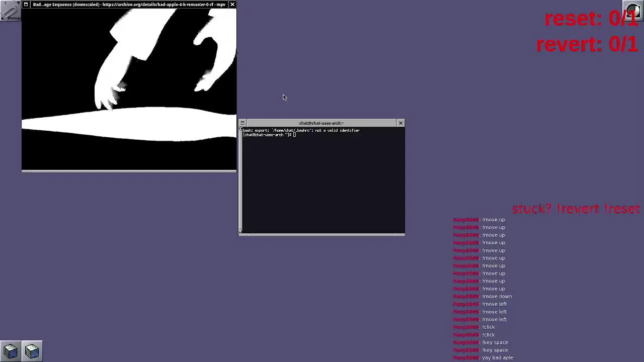Click the terminal shell prompt line
This screenshot has height=362, width=644.
(269, 135)
